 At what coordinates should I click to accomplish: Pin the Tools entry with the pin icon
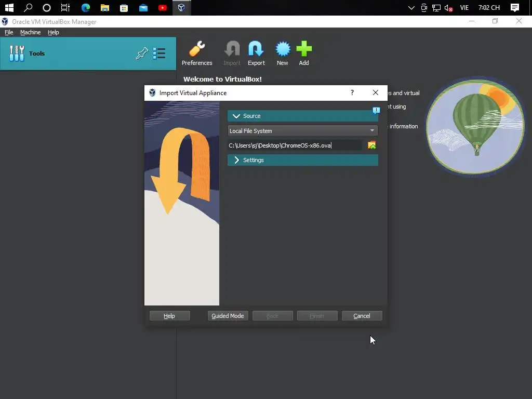pyautogui.click(x=142, y=54)
